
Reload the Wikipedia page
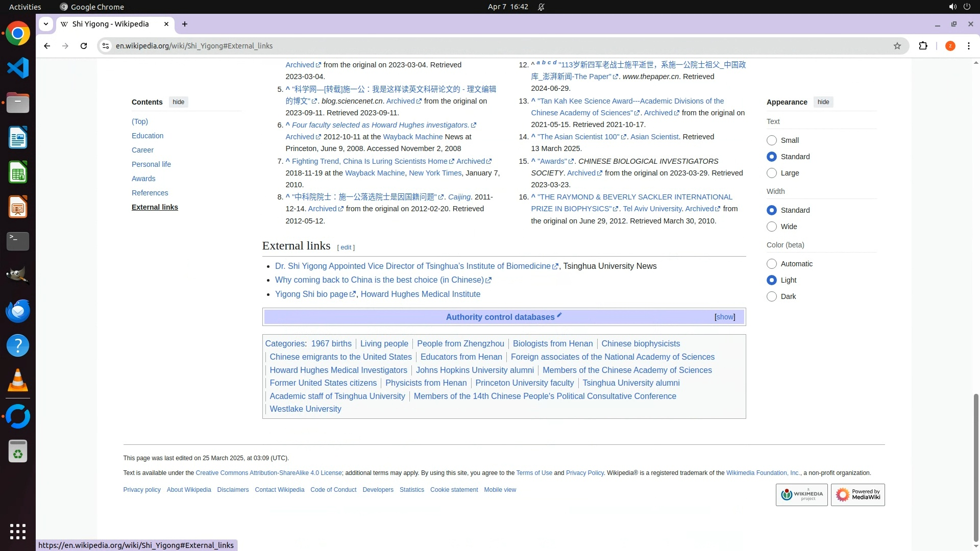pyautogui.click(x=84, y=46)
